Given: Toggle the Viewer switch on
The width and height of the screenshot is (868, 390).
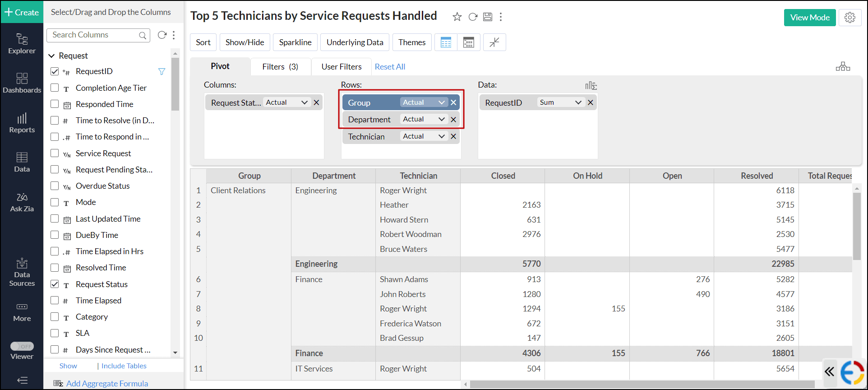Looking at the screenshot, I should pyautogui.click(x=22, y=346).
